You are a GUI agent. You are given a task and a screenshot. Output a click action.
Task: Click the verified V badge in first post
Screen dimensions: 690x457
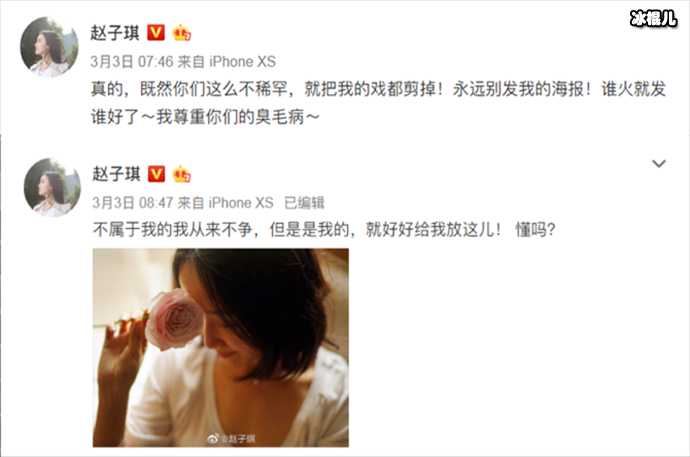pyautogui.click(x=156, y=33)
